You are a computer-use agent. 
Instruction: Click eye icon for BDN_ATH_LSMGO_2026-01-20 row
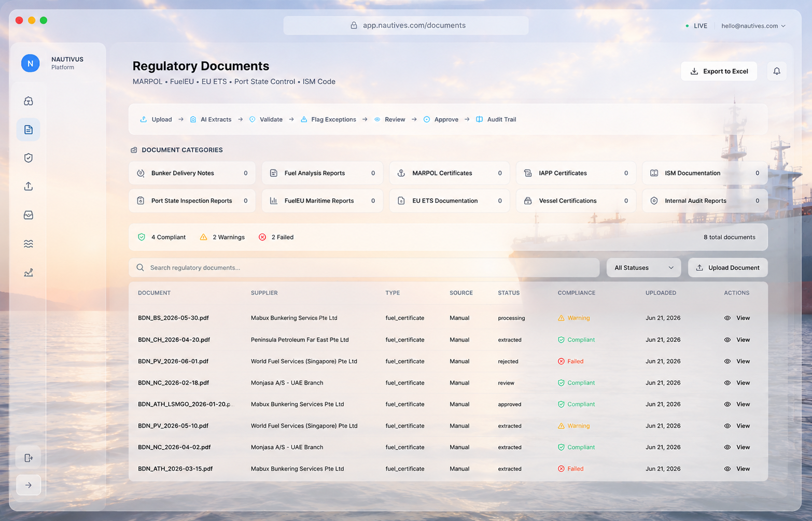pos(727,404)
